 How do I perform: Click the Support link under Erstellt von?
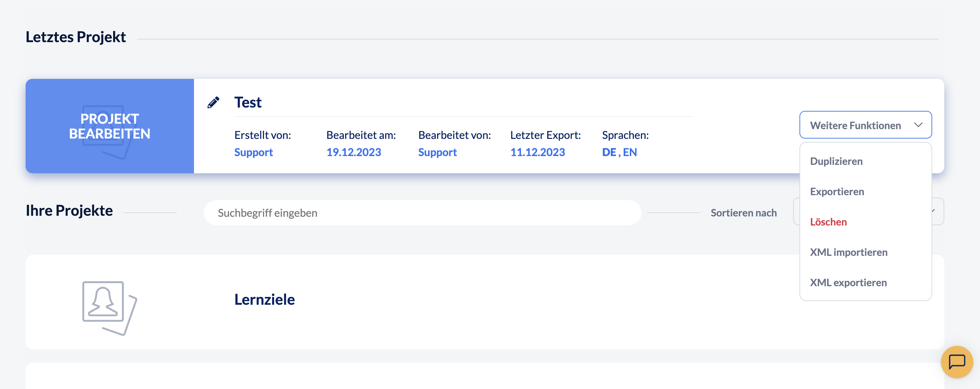[253, 152]
